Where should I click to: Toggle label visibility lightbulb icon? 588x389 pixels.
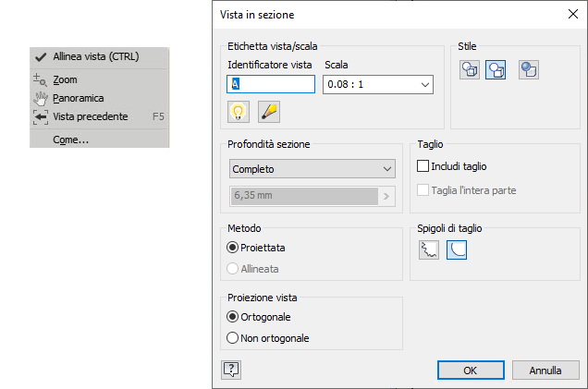[x=239, y=112]
